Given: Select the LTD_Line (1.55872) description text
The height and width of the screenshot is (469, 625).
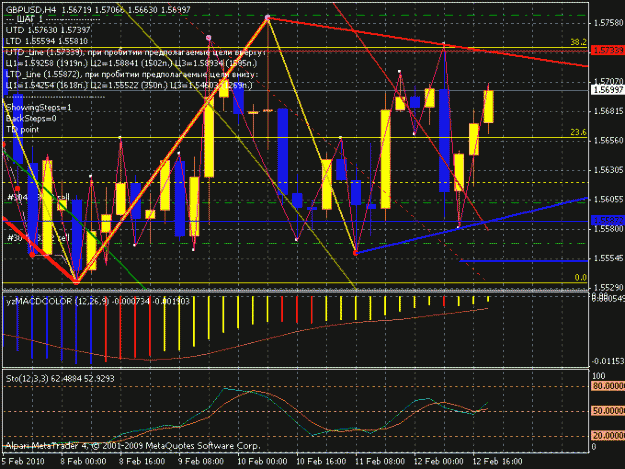Looking at the screenshot, I should point(132,75).
